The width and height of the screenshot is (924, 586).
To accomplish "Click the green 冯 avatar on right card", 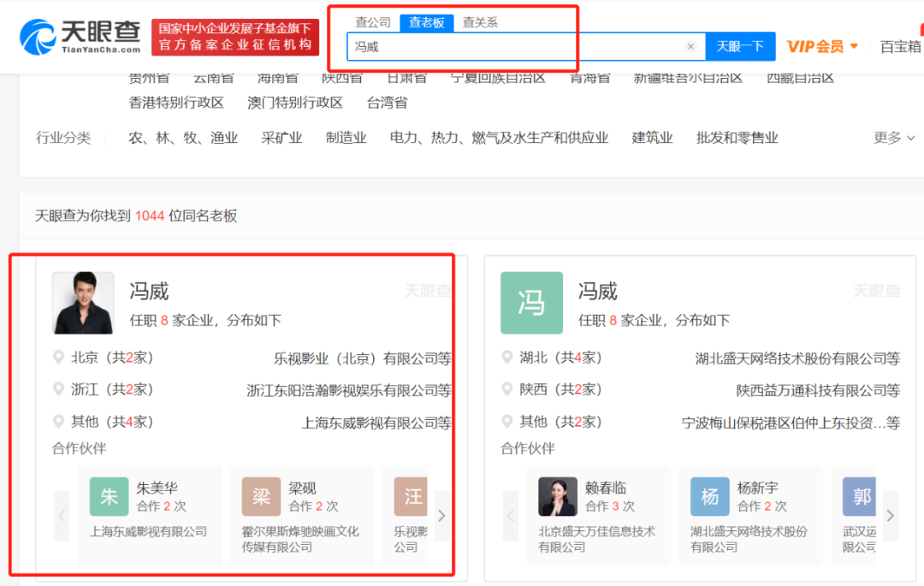I will click(531, 303).
